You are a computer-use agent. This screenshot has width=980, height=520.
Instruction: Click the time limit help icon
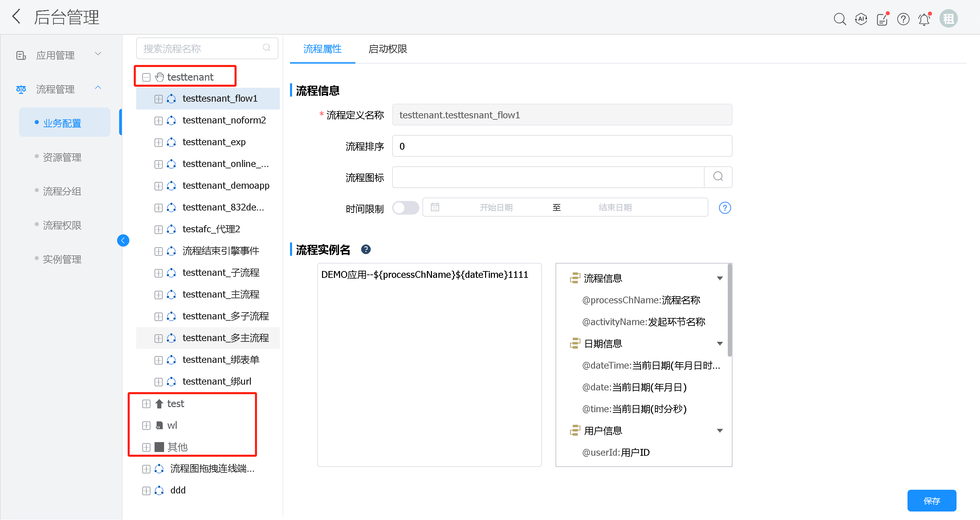pyautogui.click(x=725, y=208)
